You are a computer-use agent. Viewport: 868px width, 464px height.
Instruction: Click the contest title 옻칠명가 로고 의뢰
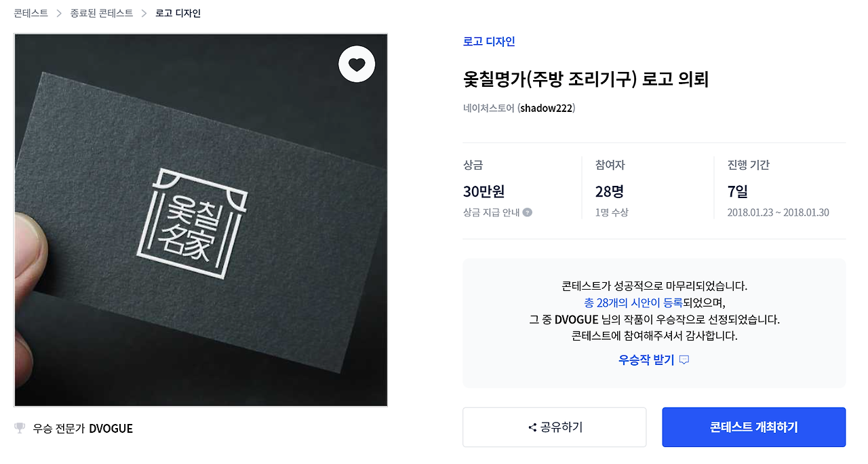586,79
